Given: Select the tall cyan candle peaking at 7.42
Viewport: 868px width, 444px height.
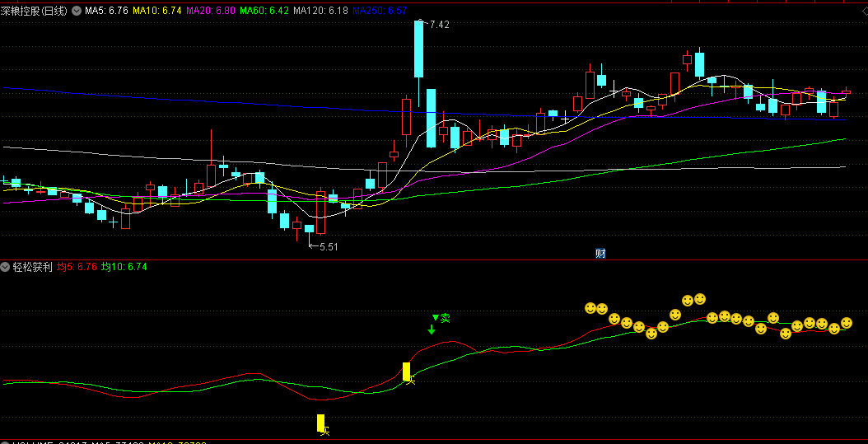Looking at the screenshot, I should (418, 49).
